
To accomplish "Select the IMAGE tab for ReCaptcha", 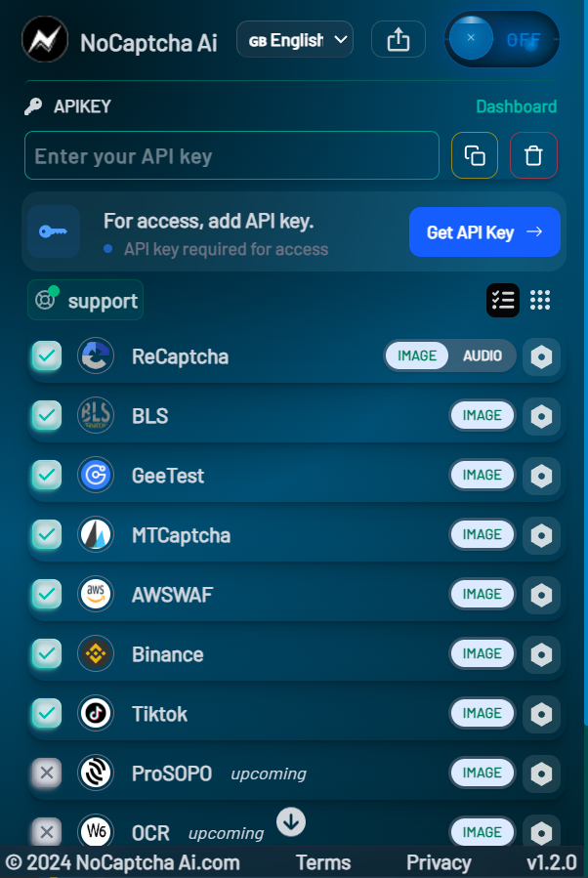I will (x=417, y=355).
